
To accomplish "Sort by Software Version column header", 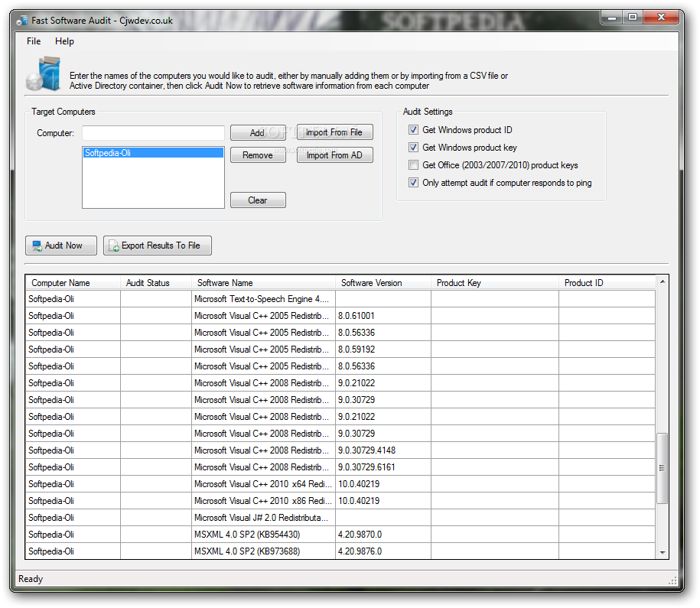I will [x=383, y=283].
